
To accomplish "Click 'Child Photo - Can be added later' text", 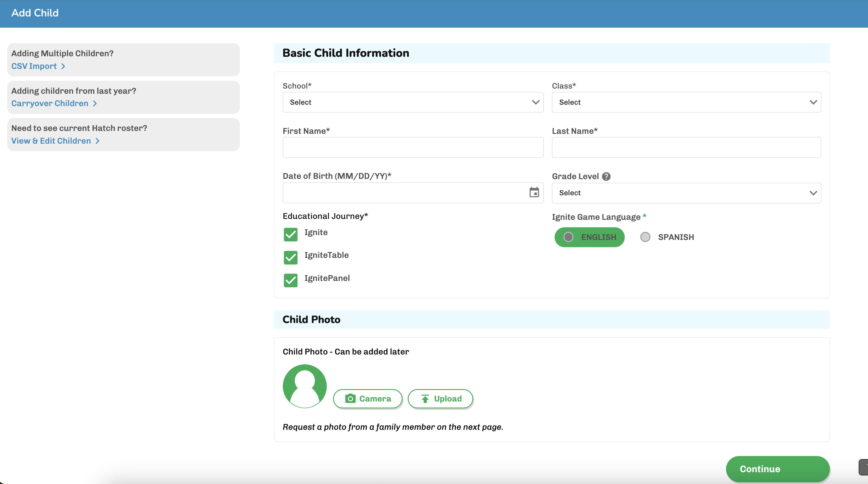I will [x=346, y=352].
